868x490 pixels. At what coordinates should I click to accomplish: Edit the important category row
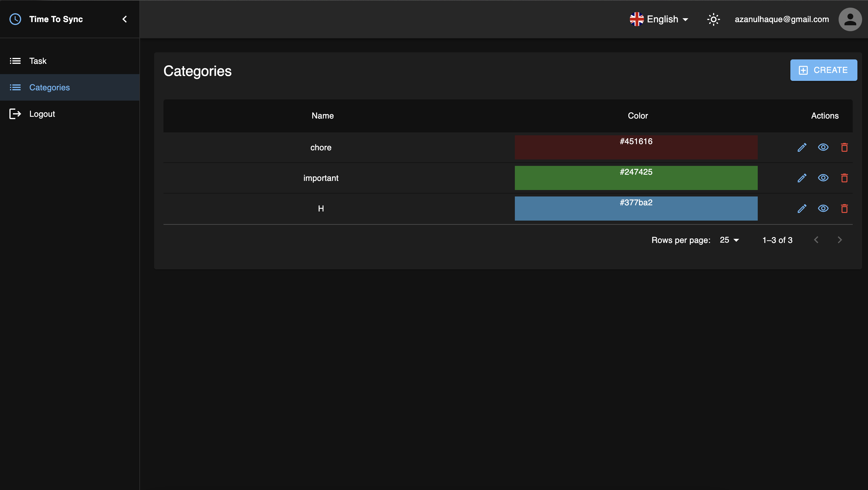pyautogui.click(x=802, y=178)
